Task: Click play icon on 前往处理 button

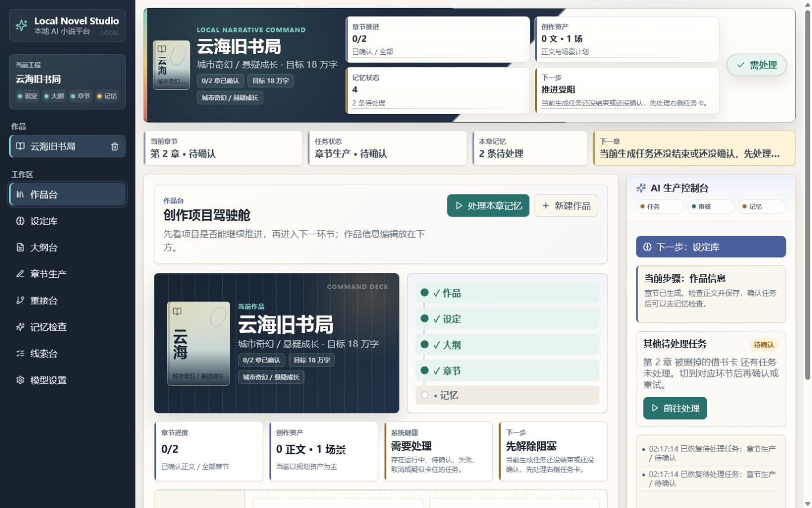Action: click(655, 408)
